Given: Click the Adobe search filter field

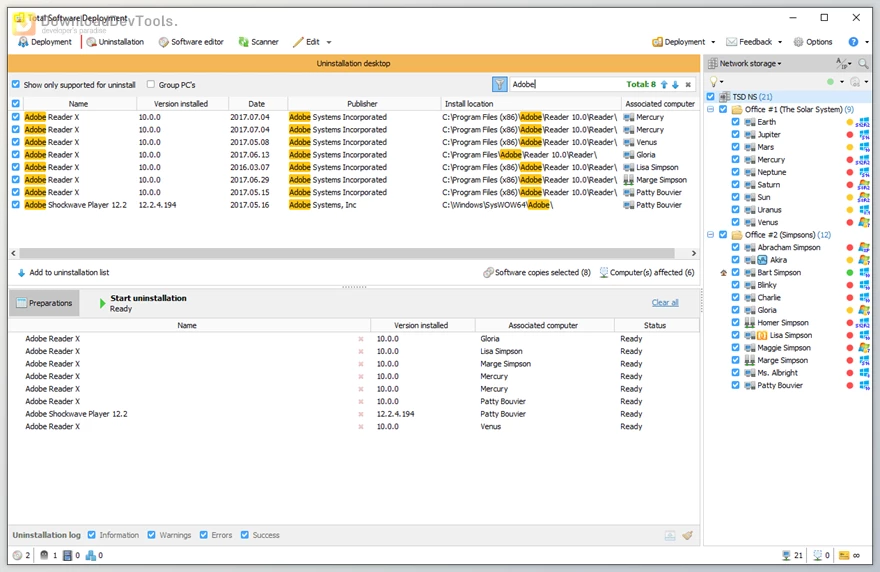Looking at the screenshot, I should [x=566, y=84].
